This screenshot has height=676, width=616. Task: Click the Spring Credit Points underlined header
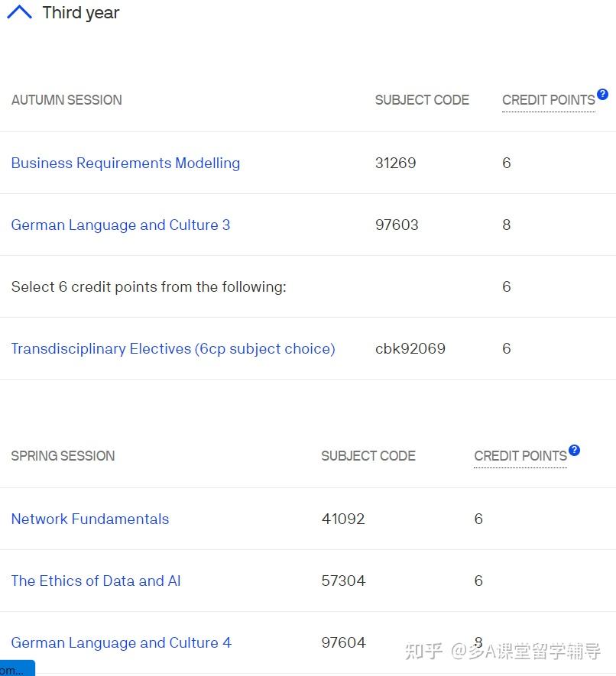point(520,456)
